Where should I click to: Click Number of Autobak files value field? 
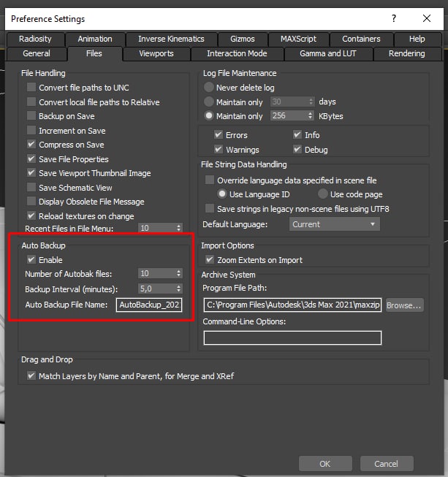tap(156, 273)
